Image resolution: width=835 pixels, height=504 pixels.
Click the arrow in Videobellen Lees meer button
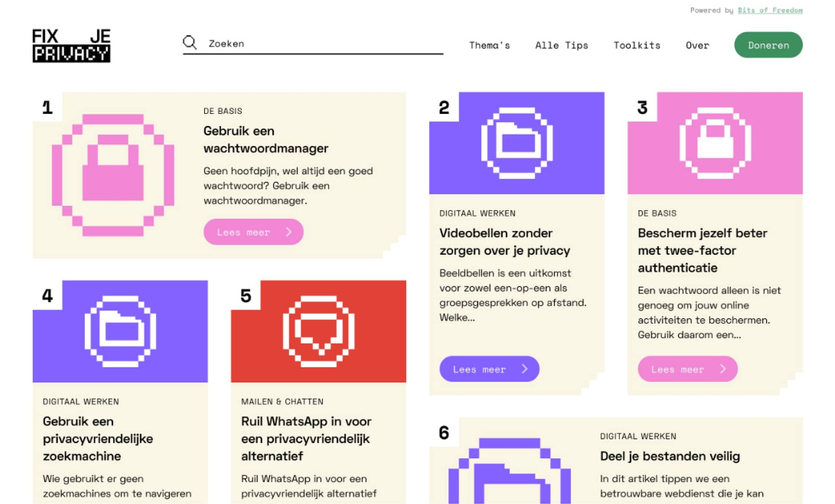coord(524,369)
